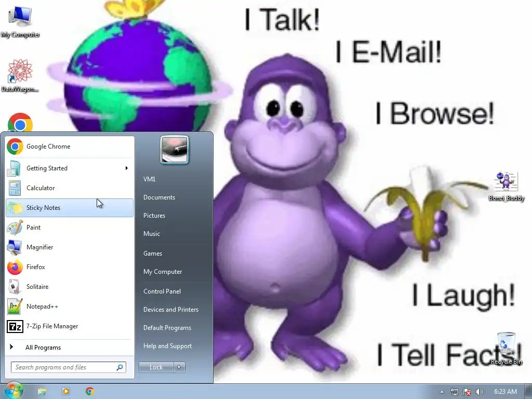Open Music from the Start menu
532x399 pixels.
152,234
